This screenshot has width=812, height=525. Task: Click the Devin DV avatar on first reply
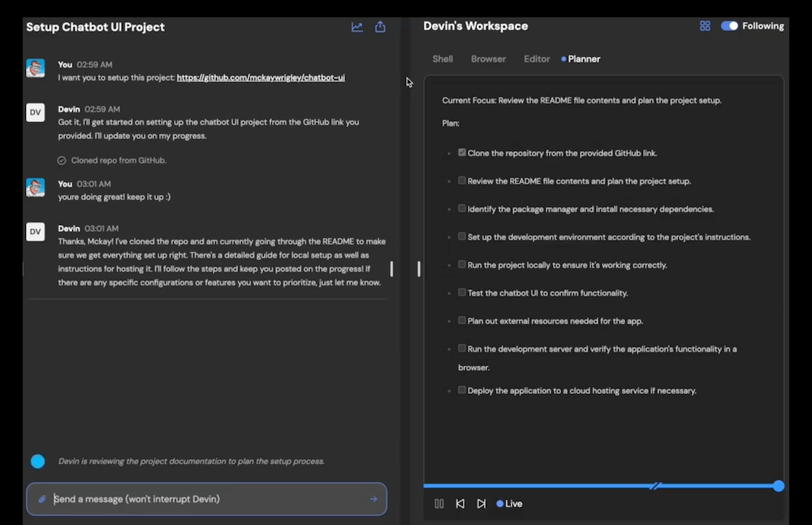coord(35,112)
